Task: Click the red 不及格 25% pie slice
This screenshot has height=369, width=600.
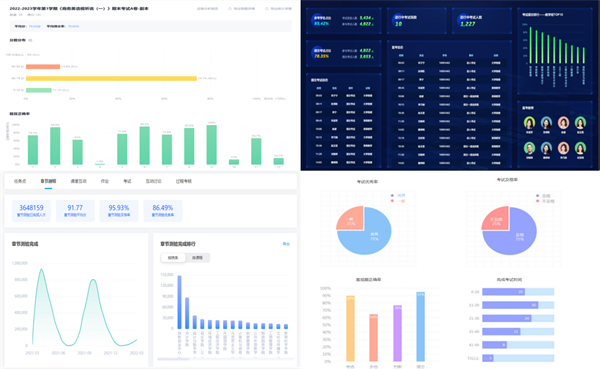Action: (496, 219)
